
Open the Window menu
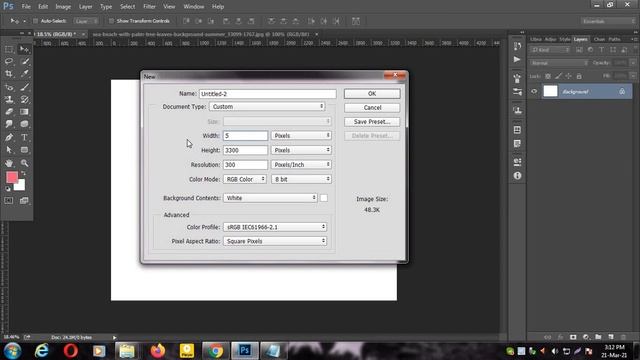194,7
